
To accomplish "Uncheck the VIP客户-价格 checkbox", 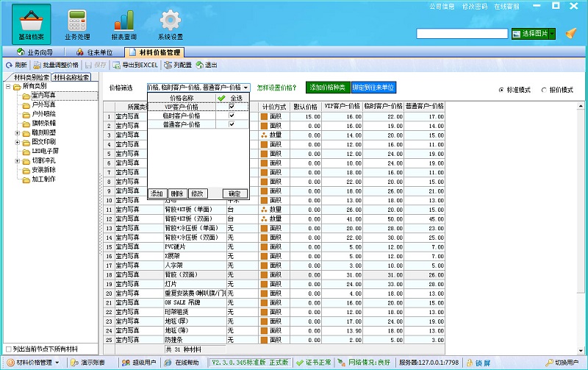I will [x=232, y=107].
